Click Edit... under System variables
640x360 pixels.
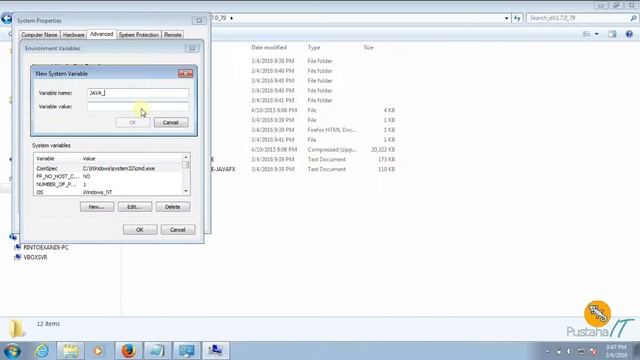click(x=135, y=207)
